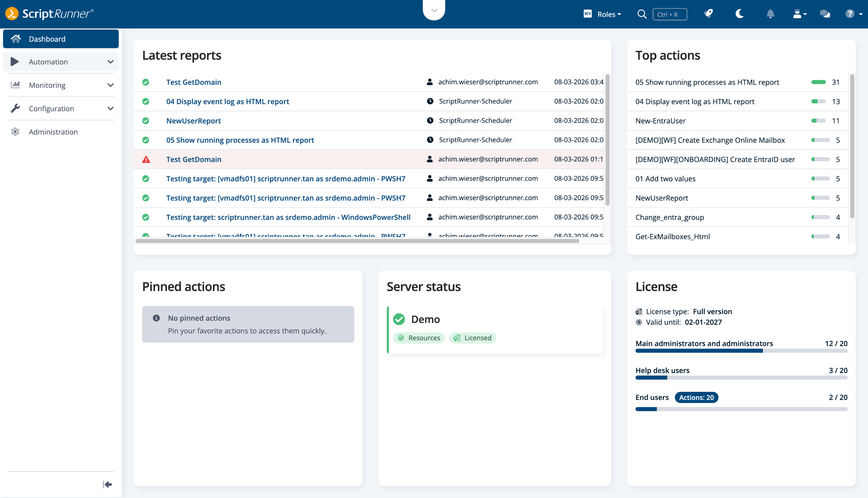
Task: Open 04 Display event log report link
Action: pyautogui.click(x=228, y=101)
